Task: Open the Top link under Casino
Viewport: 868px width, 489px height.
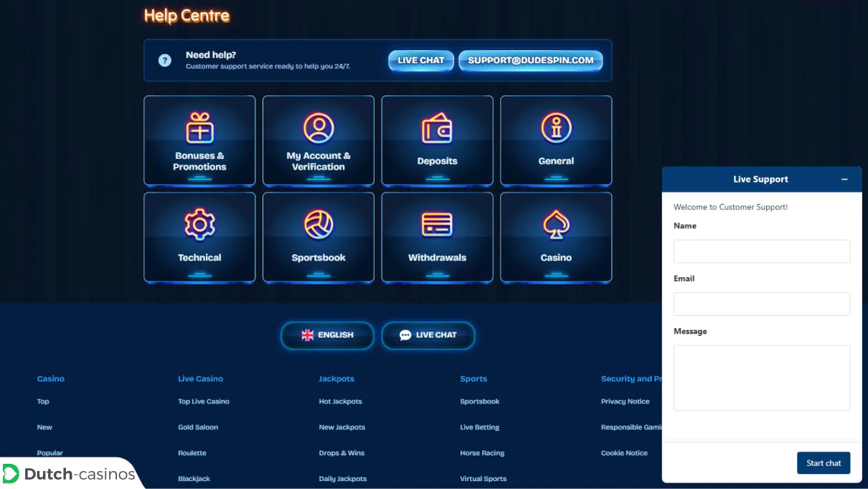Action: pos(43,401)
